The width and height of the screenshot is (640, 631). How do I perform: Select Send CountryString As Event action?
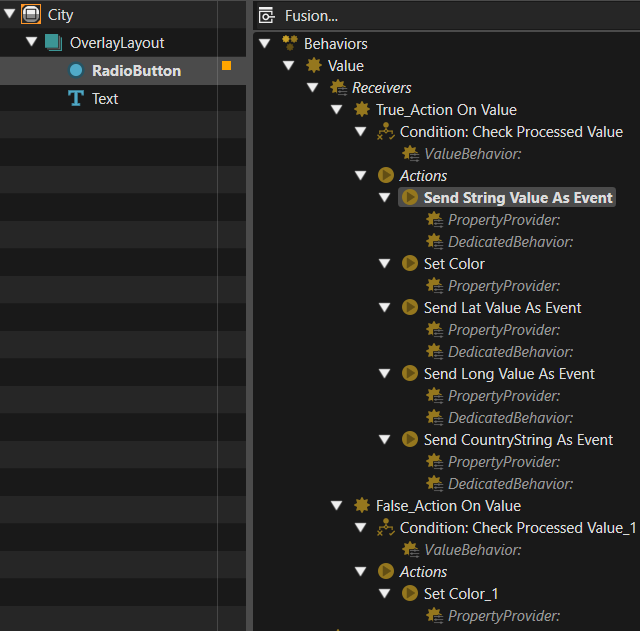(518, 440)
